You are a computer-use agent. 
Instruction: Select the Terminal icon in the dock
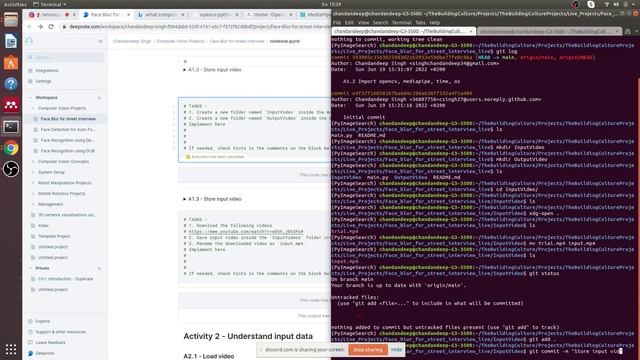click(x=11, y=127)
